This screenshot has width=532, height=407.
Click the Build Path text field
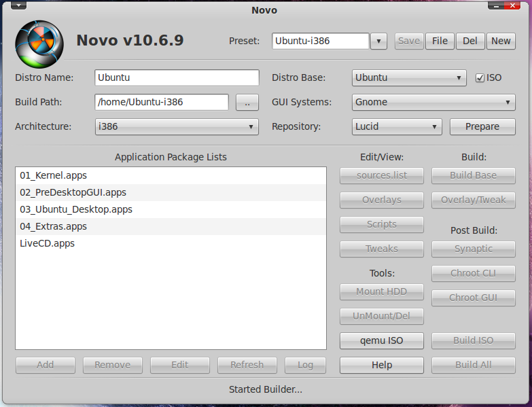(162, 103)
